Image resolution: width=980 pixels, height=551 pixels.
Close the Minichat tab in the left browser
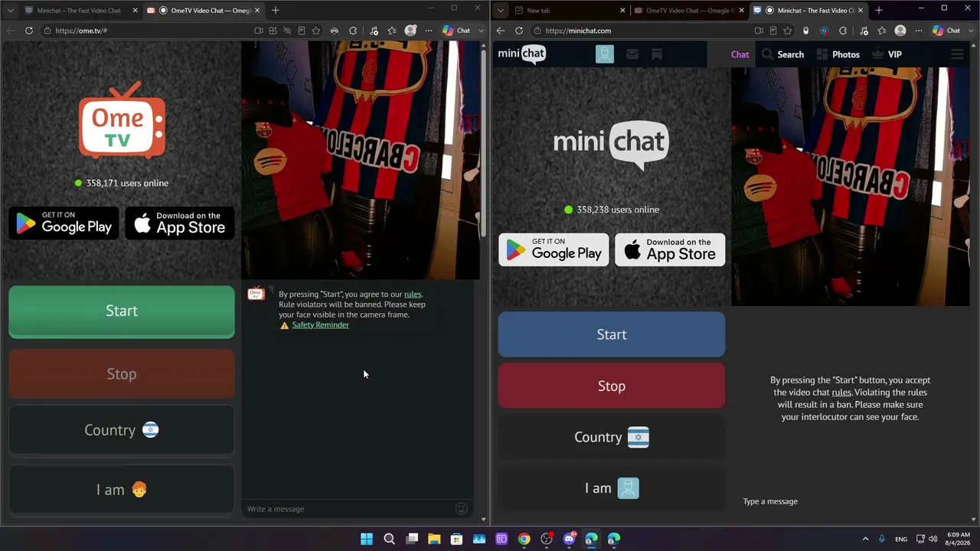pyautogui.click(x=136, y=11)
